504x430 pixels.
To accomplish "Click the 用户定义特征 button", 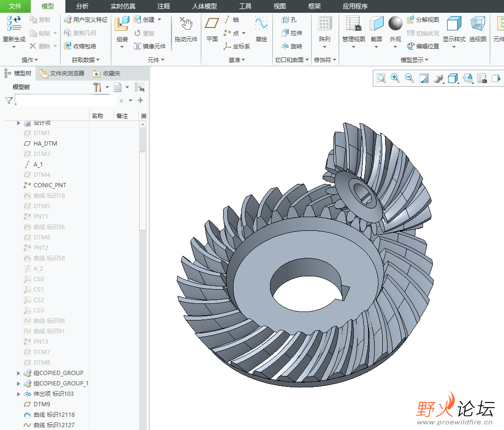I will coord(86,20).
